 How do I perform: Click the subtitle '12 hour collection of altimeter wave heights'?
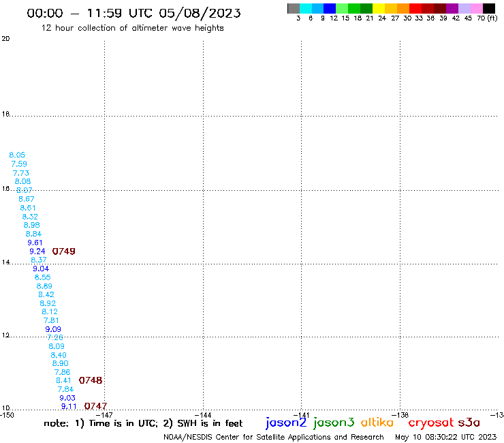pyautogui.click(x=132, y=28)
